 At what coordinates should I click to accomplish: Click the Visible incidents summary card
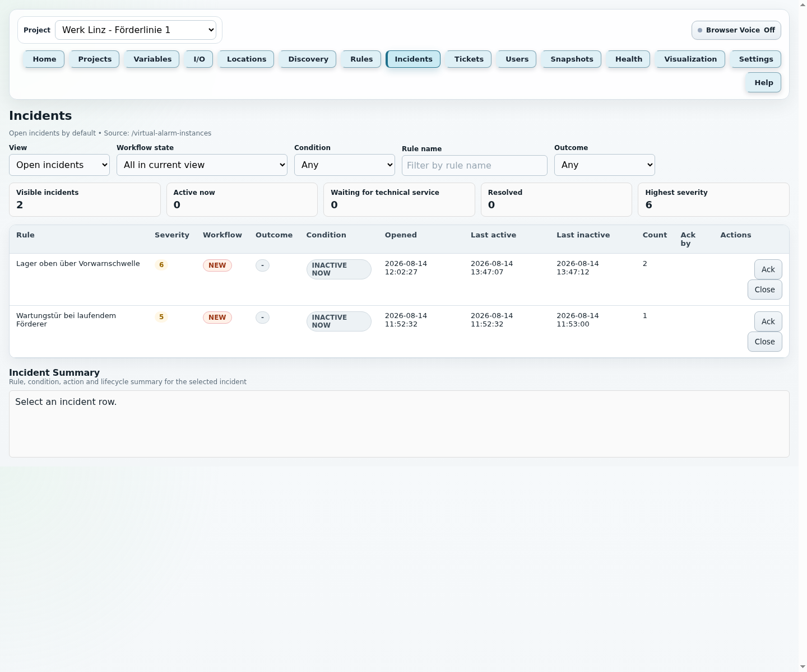coord(85,199)
